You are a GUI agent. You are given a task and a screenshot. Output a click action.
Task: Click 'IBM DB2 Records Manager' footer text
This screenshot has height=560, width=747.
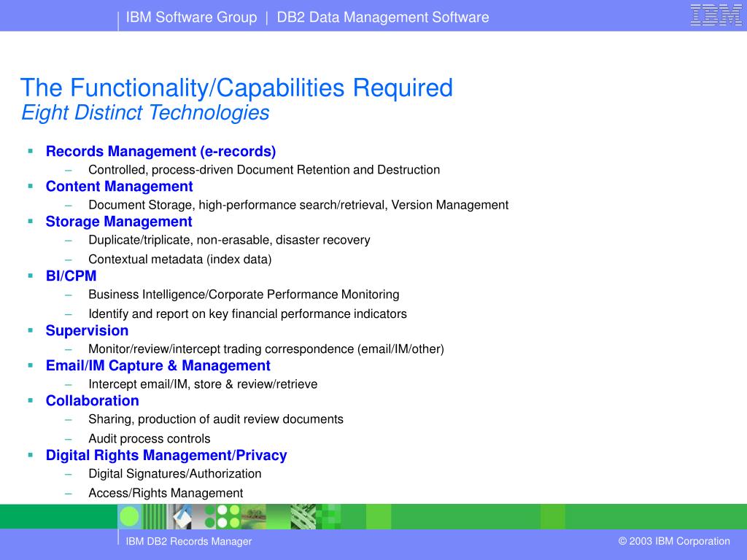[189, 542]
